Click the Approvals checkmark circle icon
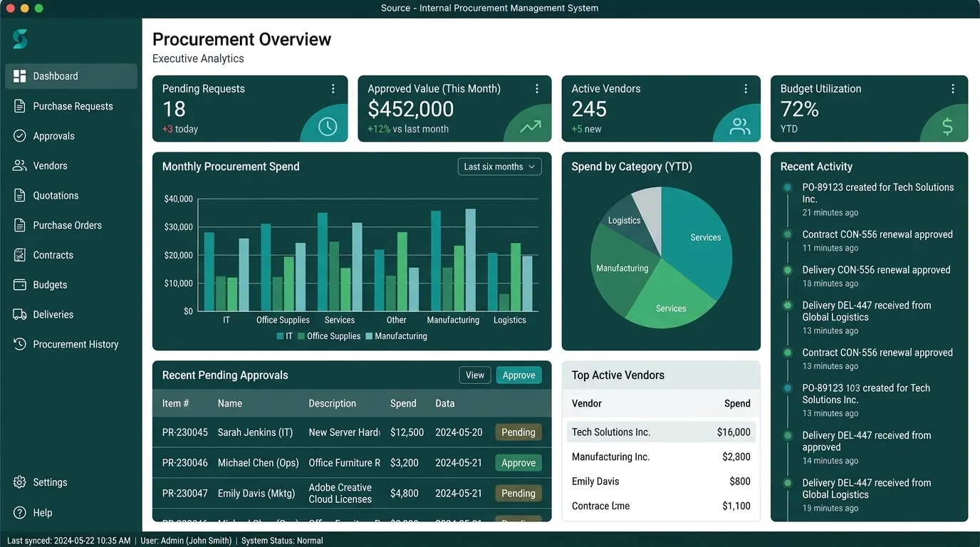Screen dimensions: 980x547 pyautogui.click(x=20, y=136)
